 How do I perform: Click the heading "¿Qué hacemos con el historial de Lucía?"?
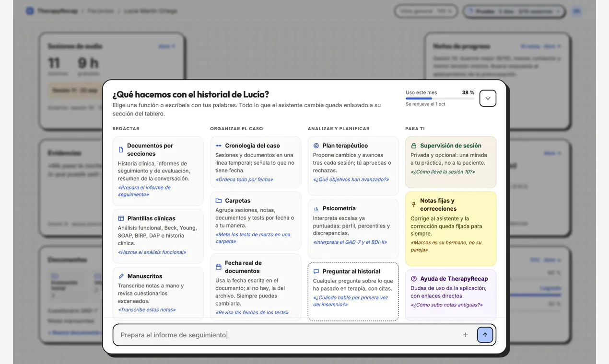[191, 94]
